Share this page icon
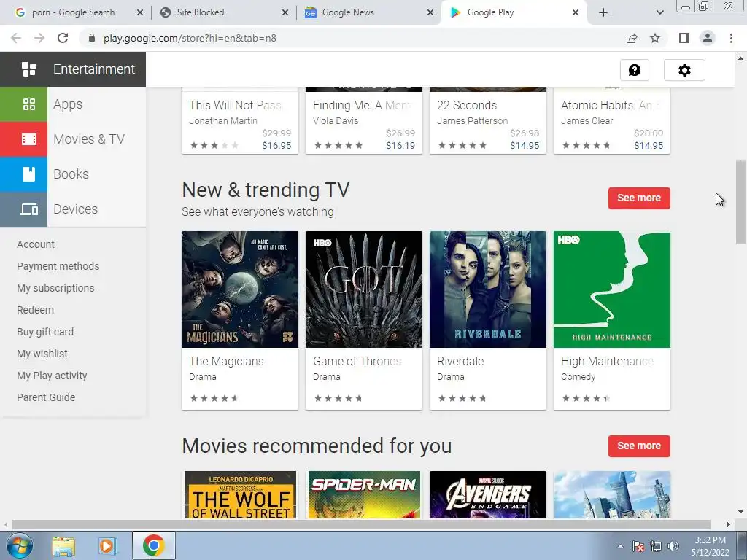 pyautogui.click(x=632, y=38)
